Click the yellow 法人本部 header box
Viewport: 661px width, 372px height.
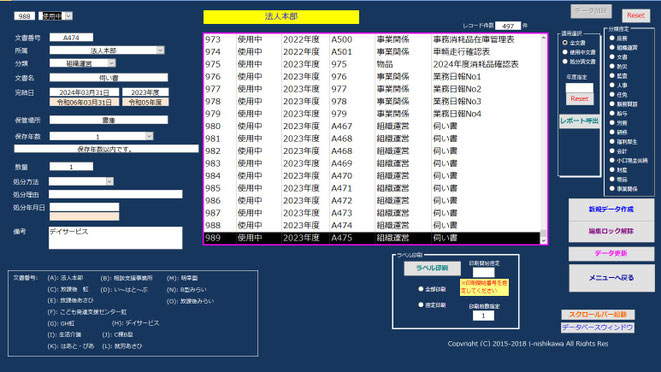tap(281, 17)
